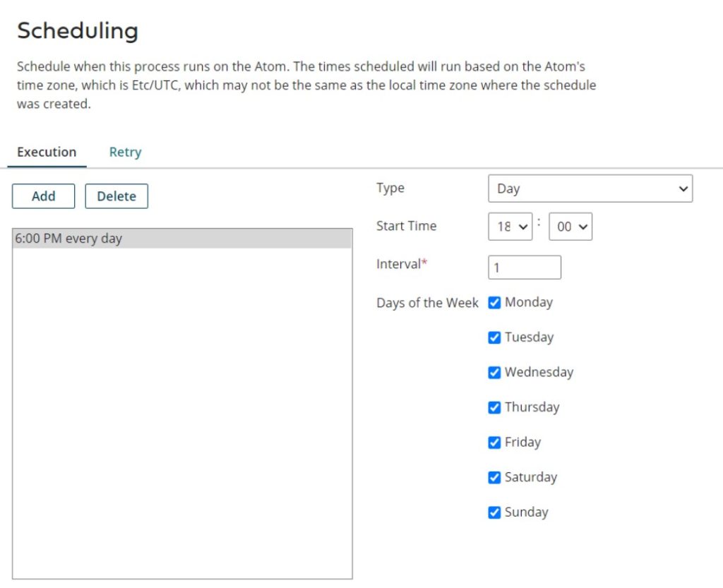Click into the Interval input field
The height and width of the screenshot is (588, 723).
tap(524, 268)
